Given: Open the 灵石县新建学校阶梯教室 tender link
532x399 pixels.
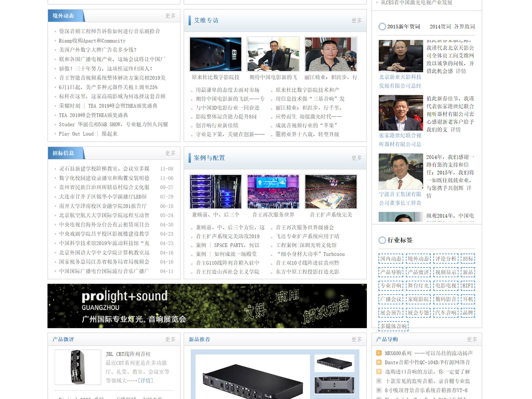Looking at the screenshot, I should [104, 169].
